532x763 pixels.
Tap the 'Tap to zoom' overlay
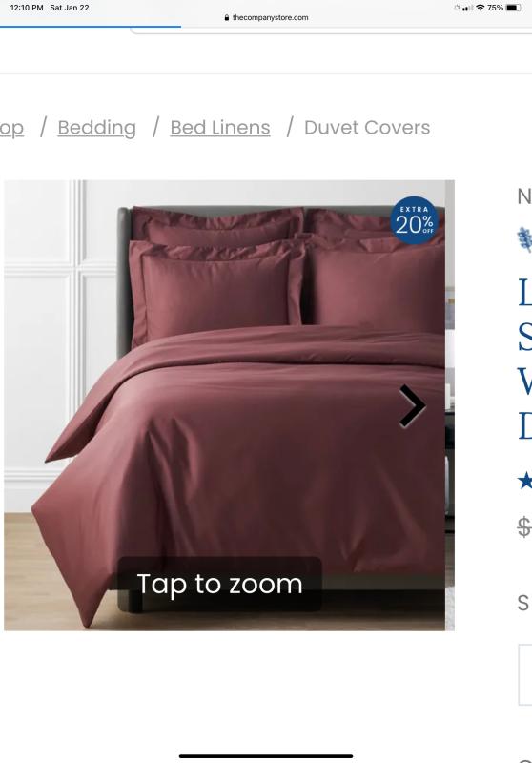(x=219, y=584)
